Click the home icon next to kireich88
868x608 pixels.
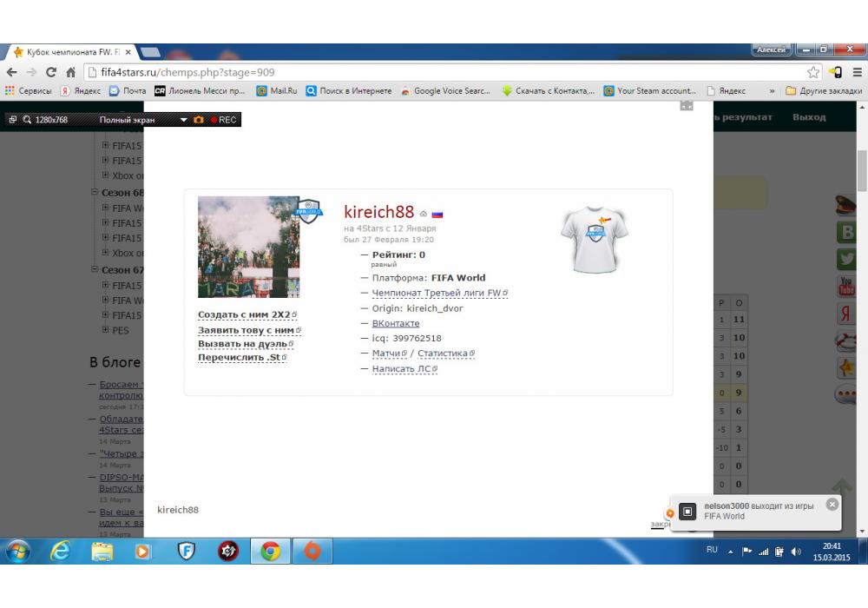[x=424, y=214]
